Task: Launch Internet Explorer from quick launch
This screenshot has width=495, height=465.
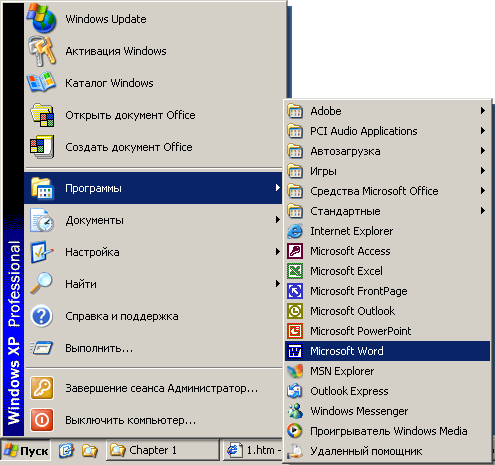Action: tap(66, 451)
